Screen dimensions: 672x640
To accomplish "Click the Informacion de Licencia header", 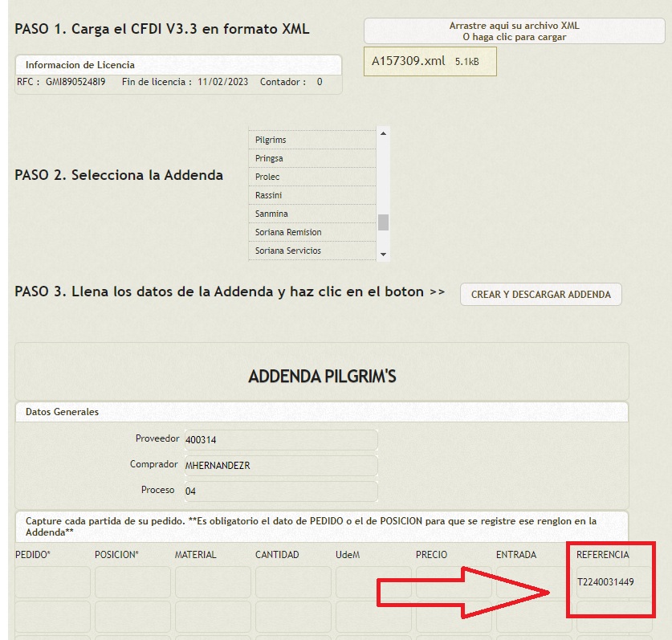I will pos(179,65).
